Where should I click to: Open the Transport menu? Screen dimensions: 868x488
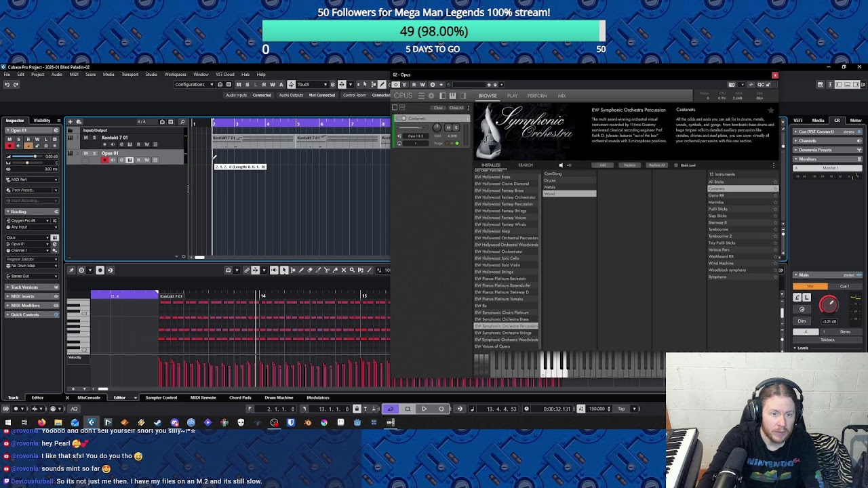130,75
